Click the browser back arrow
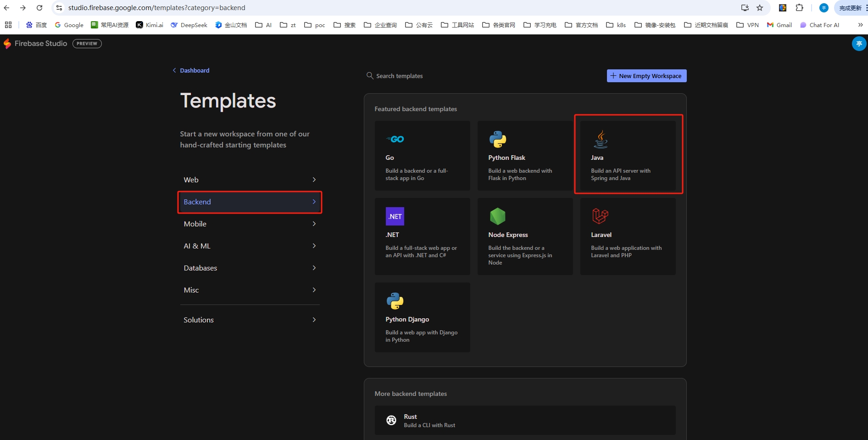The image size is (868, 440). 6,8
